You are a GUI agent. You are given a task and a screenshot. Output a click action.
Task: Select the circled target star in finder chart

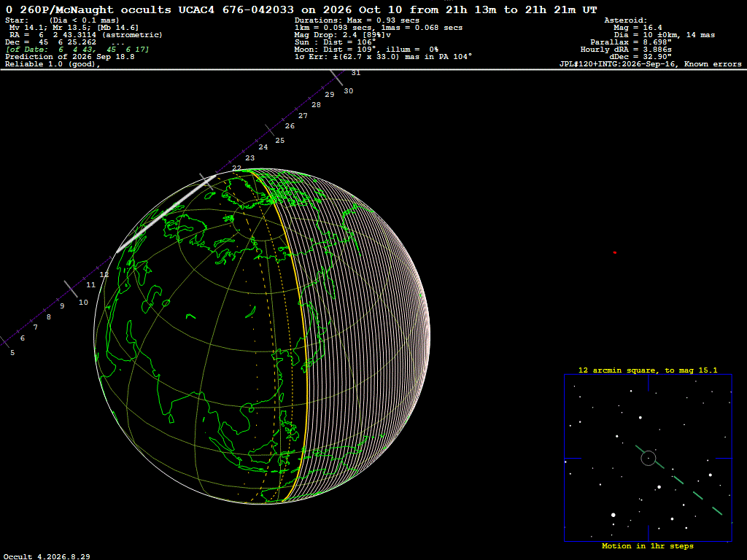click(649, 458)
